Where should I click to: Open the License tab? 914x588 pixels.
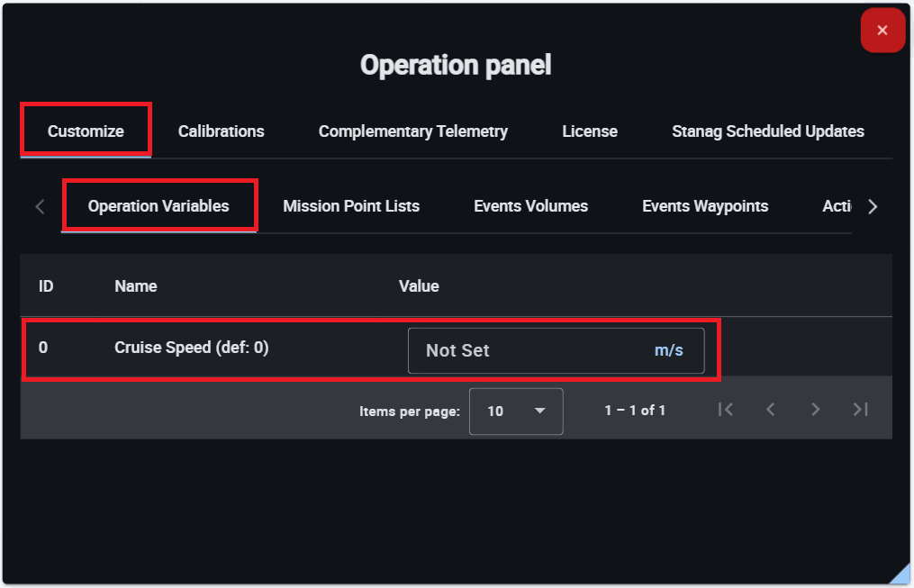pos(590,131)
